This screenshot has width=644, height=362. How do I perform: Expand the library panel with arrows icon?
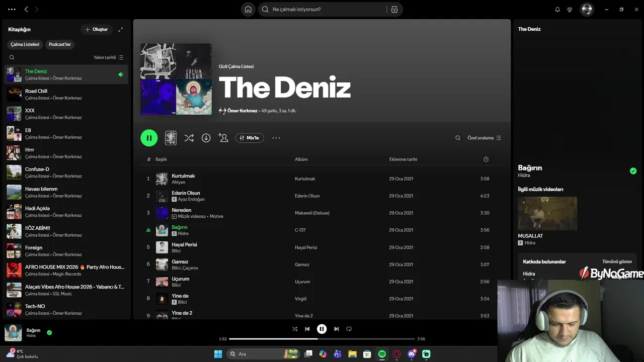click(120, 30)
